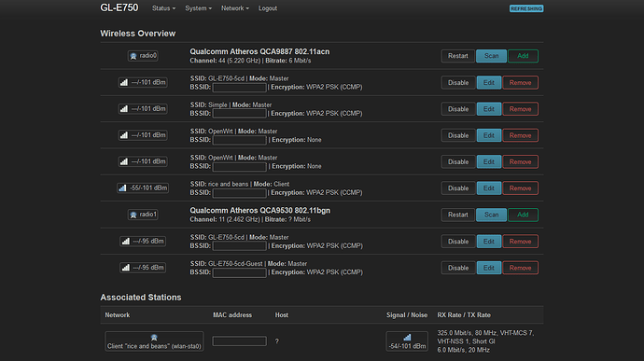The height and width of the screenshot is (361, 644).
Task: Click the Client "rice and beans" station badge
Action: click(154, 341)
